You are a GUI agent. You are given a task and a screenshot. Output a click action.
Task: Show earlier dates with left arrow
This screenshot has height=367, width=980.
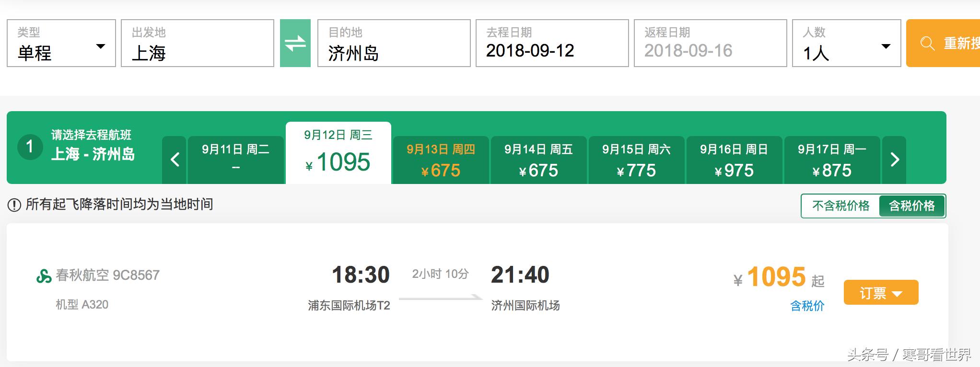[175, 160]
